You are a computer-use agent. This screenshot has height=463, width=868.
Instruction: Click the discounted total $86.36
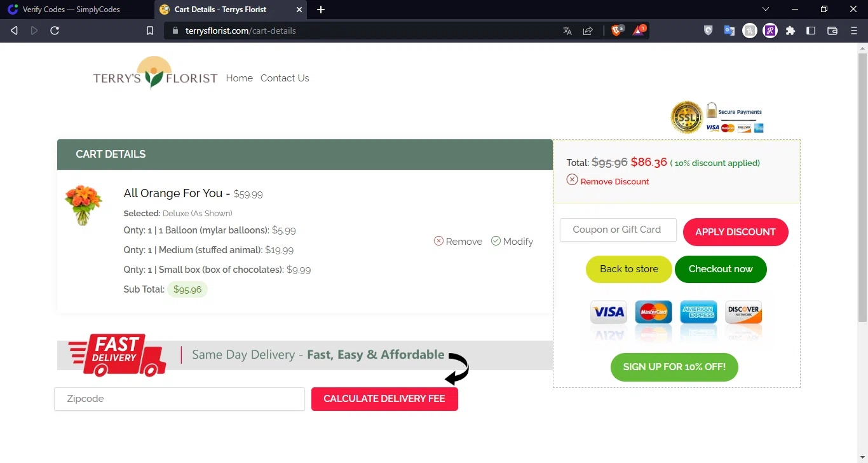pos(649,162)
